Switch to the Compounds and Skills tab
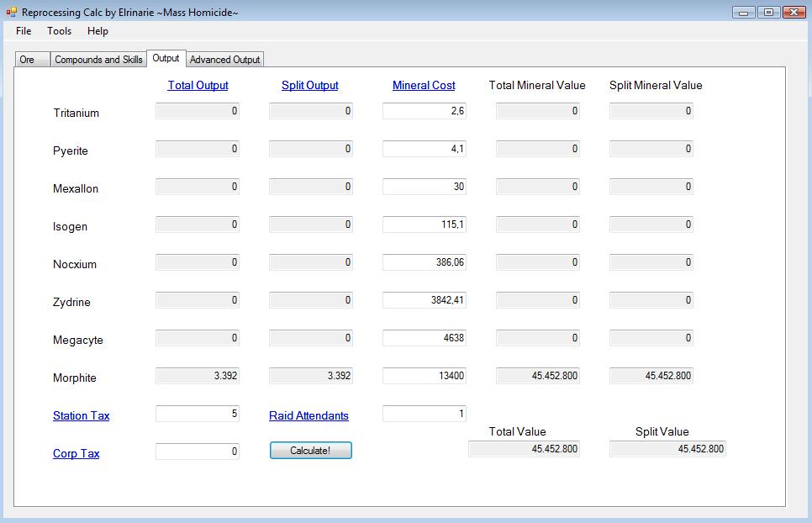The width and height of the screenshot is (812, 523). pos(98,60)
